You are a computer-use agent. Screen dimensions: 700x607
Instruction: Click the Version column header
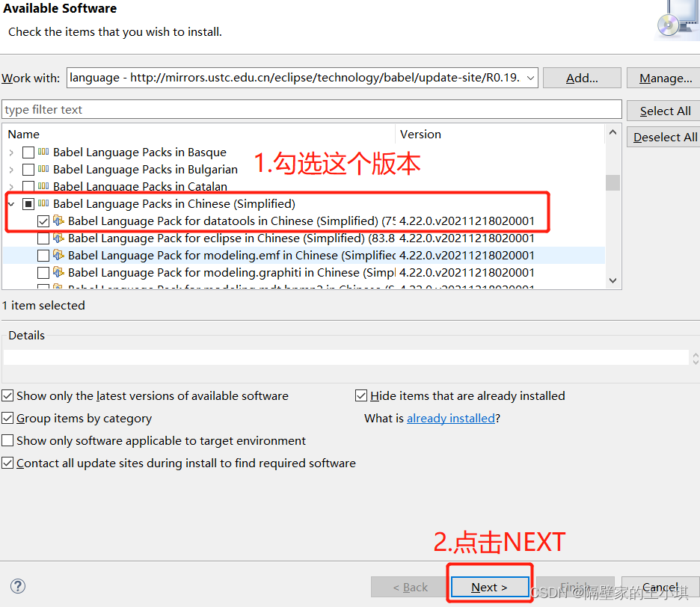[500, 135]
